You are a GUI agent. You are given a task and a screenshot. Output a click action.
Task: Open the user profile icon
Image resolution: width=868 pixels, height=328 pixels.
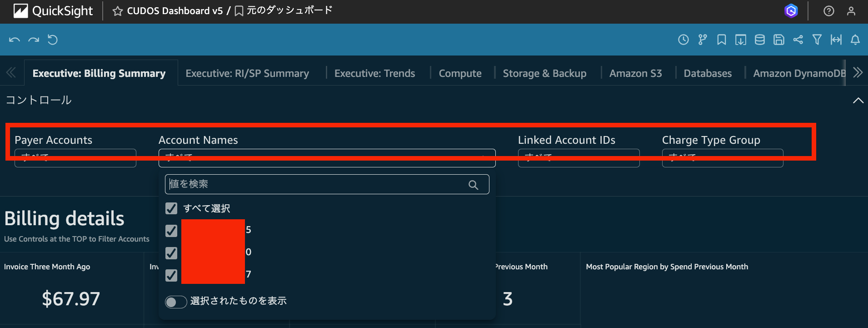(x=851, y=11)
